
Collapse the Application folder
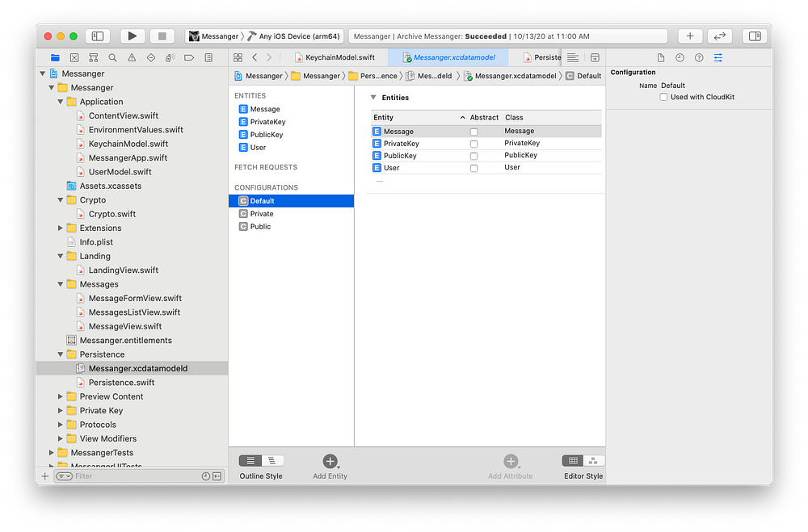[61, 102]
